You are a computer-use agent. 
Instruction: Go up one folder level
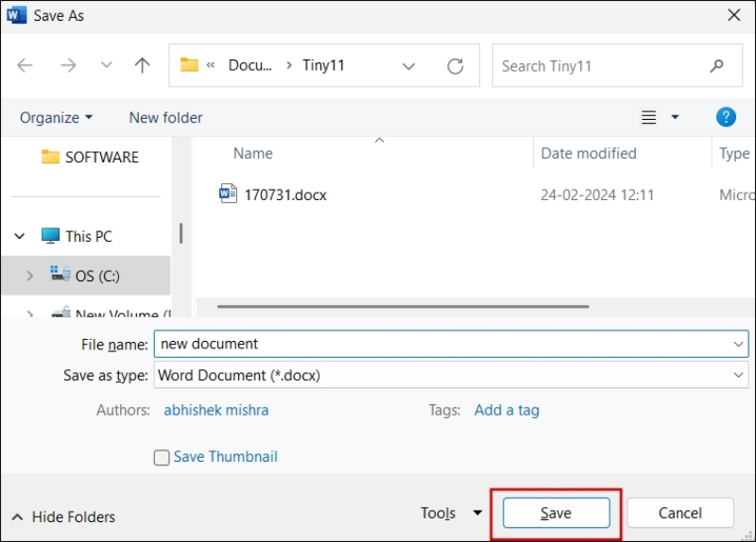point(143,65)
